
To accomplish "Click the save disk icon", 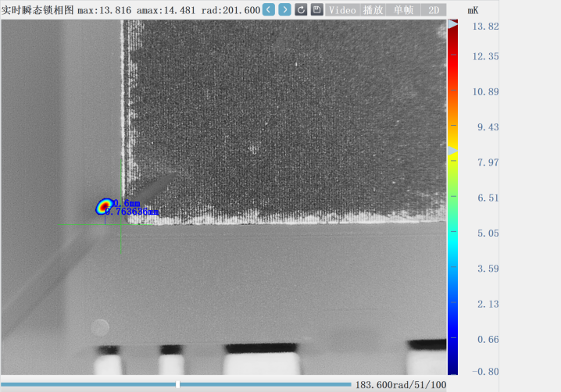I will tap(316, 9).
